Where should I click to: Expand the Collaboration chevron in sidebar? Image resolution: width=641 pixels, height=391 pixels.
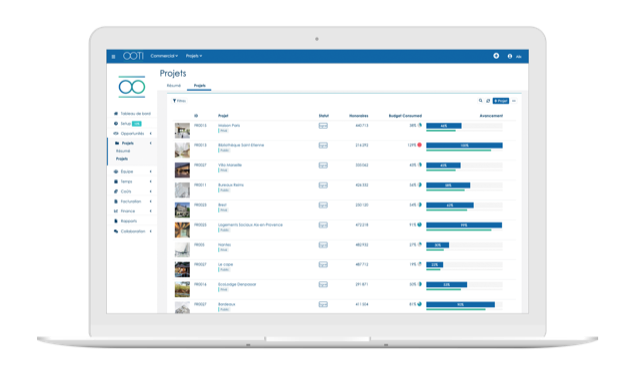(151, 231)
